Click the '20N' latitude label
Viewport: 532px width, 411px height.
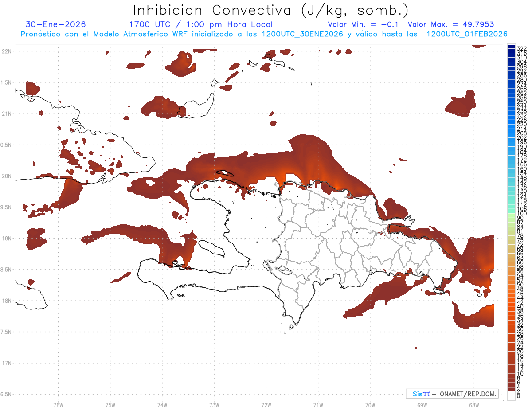pos(7,176)
